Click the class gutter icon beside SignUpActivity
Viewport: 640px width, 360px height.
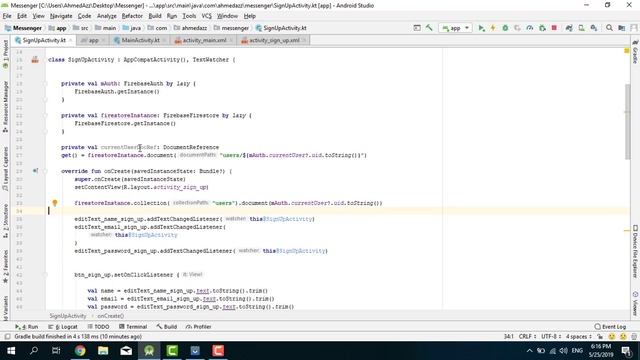click(35, 60)
